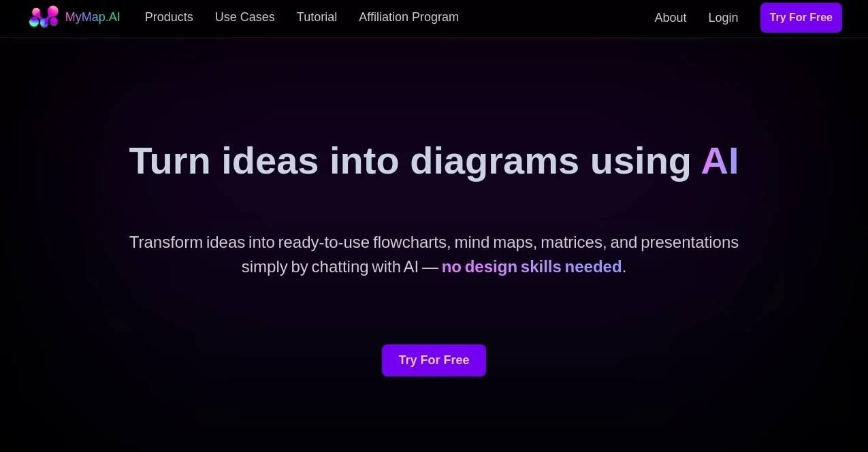Image resolution: width=868 pixels, height=452 pixels.
Task: Open the Affiliation Program link
Action: pos(408,17)
